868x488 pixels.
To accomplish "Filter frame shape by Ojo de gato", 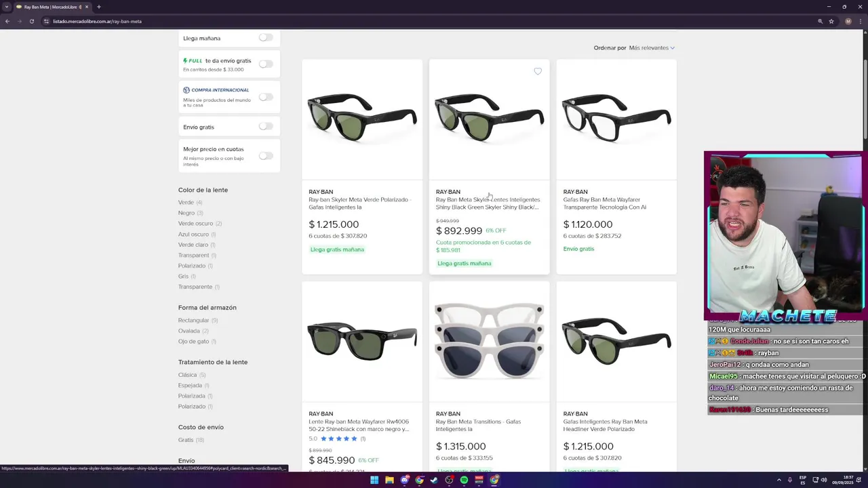I will tap(194, 341).
